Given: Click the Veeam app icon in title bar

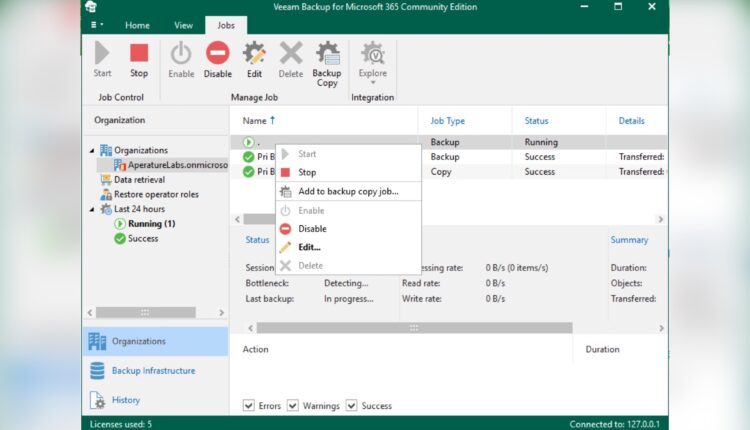Looking at the screenshot, I should [91, 7].
